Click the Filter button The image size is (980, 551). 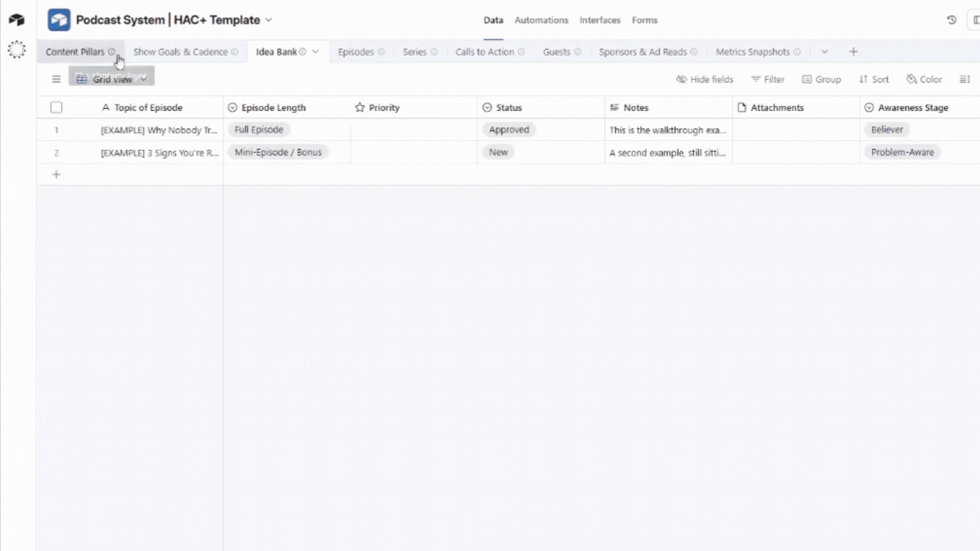(x=767, y=79)
